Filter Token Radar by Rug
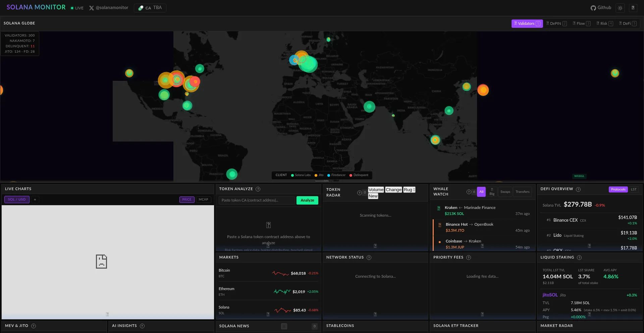644x333 pixels. point(409,189)
